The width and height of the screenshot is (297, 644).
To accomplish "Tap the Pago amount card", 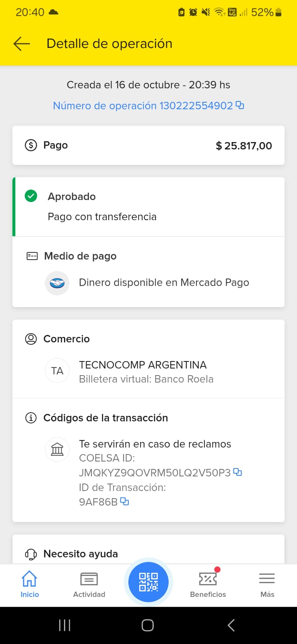I will (x=148, y=145).
